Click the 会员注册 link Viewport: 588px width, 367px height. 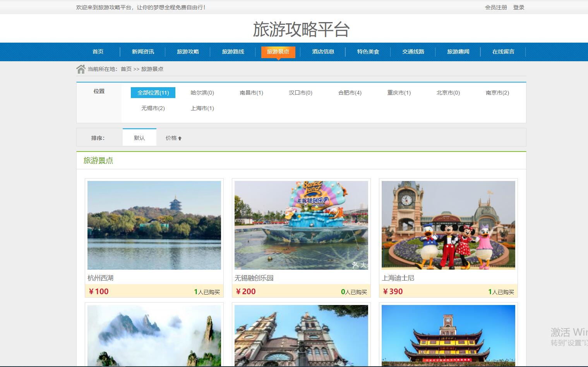click(x=495, y=7)
